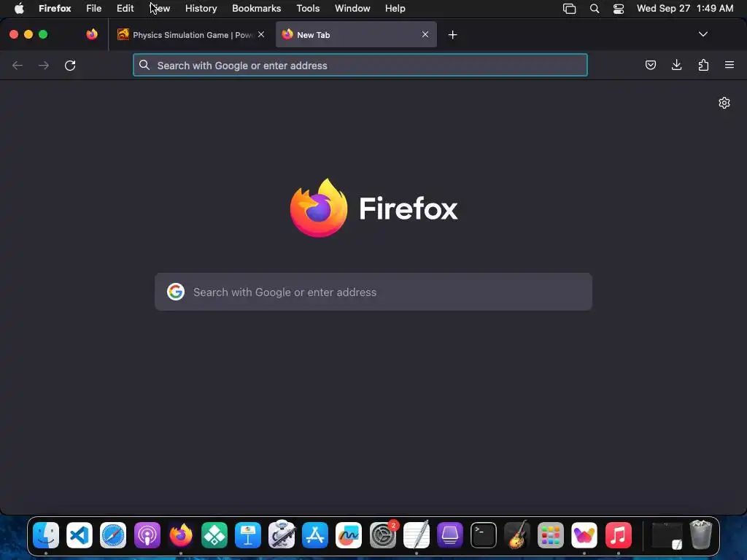Image resolution: width=747 pixels, height=560 pixels.
Task: Open the History menu
Action: tap(201, 8)
